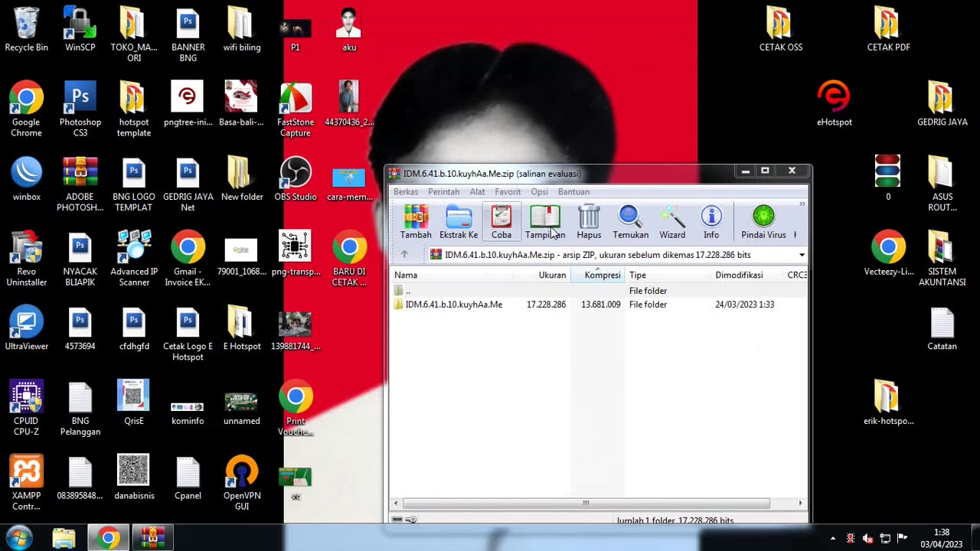Viewport: 980px width, 551px height.
Task: Select the eHotspot desktop icon
Action: (834, 104)
